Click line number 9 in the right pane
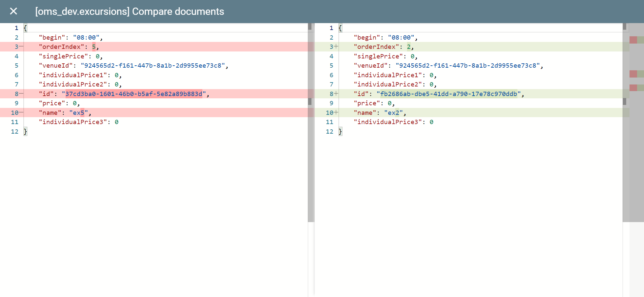Screen dimensions: 644x297 (x=331, y=103)
